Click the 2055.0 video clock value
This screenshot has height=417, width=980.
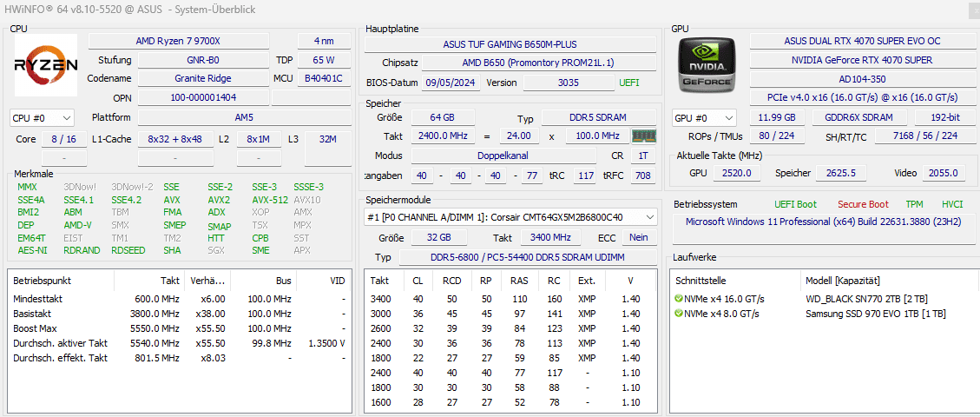944,173
